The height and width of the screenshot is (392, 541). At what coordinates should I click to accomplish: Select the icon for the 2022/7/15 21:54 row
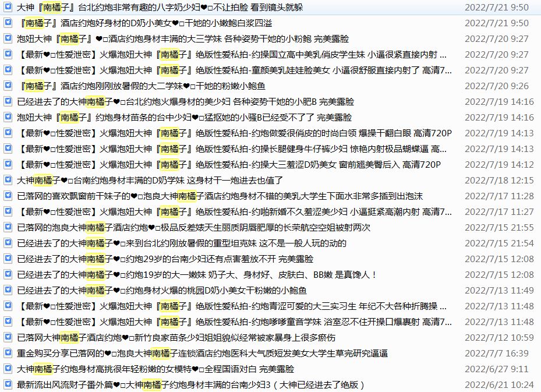click(8, 243)
